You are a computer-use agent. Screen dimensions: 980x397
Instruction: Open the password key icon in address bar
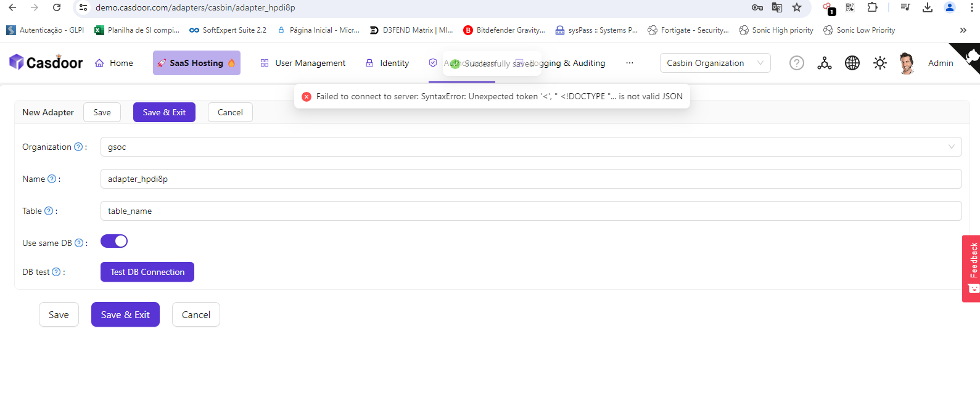pos(757,7)
